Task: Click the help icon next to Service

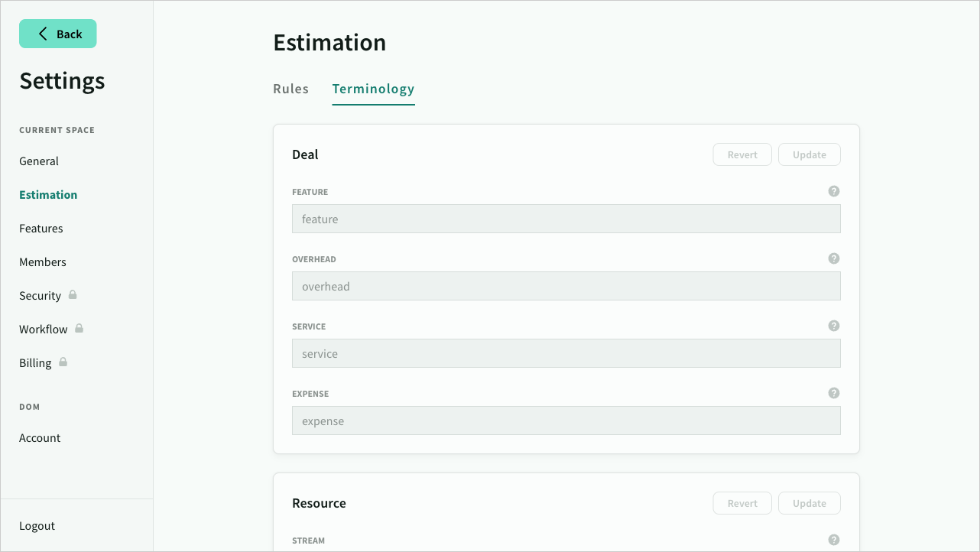Action: point(834,326)
